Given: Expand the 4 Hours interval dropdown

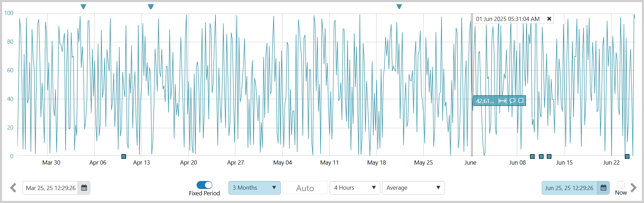Looking at the screenshot, I should click(354, 188).
